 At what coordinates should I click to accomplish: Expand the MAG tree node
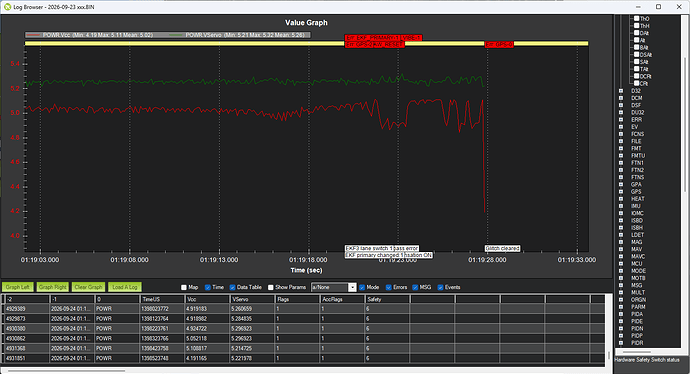pyautogui.click(x=621, y=242)
